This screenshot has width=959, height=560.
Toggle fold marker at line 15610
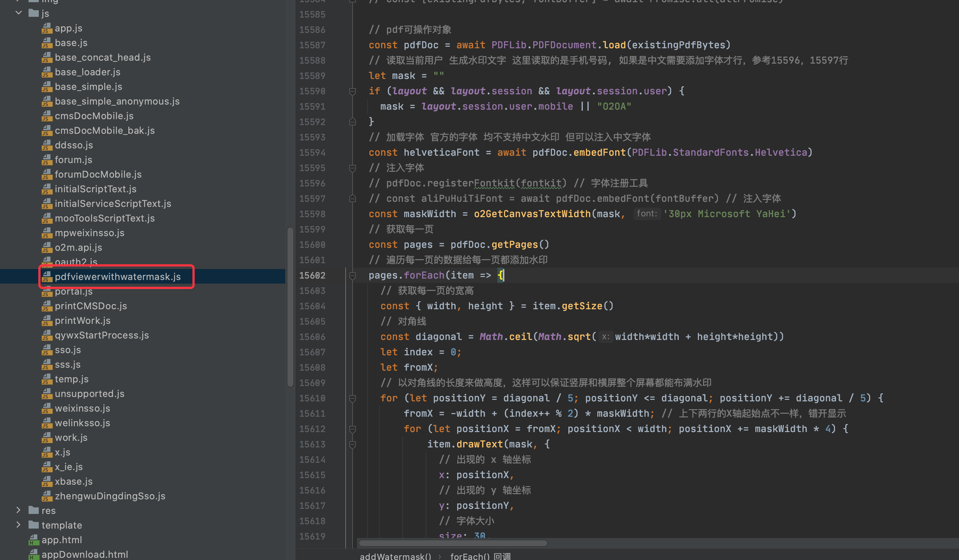[x=352, y=398]
